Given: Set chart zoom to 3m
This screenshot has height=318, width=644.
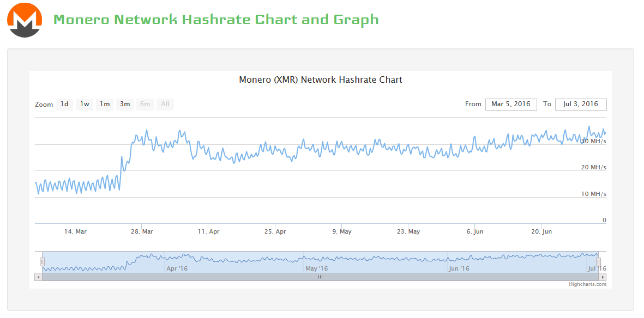Looking at the screenshot, I should [x=125, y=104].
